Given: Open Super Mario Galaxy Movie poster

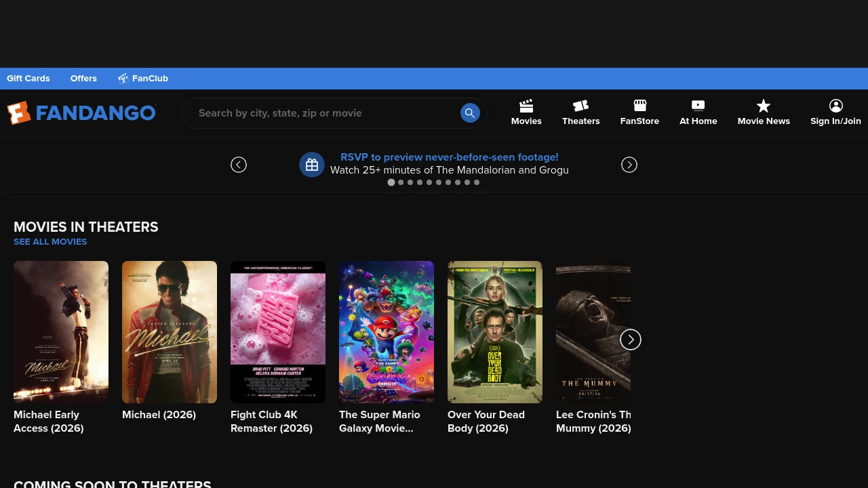Looking at the screenshot, I should (387, 332).
